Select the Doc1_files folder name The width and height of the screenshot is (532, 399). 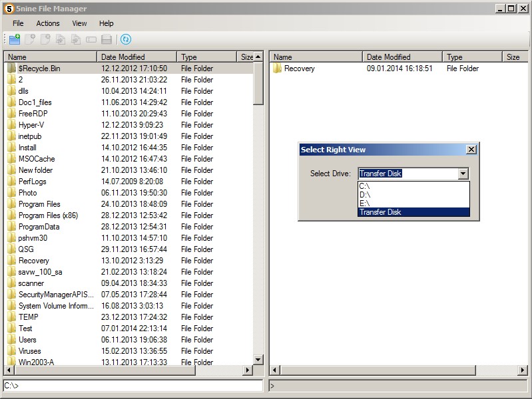point(35,102)
